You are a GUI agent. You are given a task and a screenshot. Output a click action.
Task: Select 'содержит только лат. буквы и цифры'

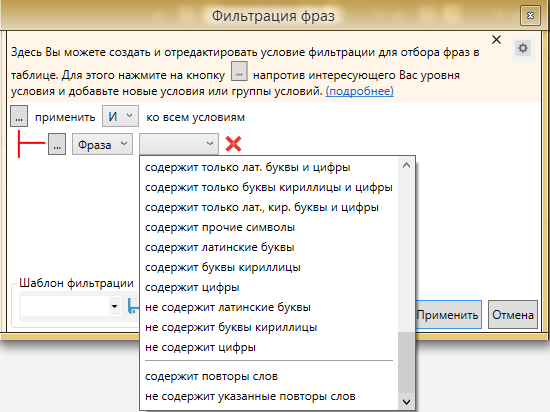248,167
